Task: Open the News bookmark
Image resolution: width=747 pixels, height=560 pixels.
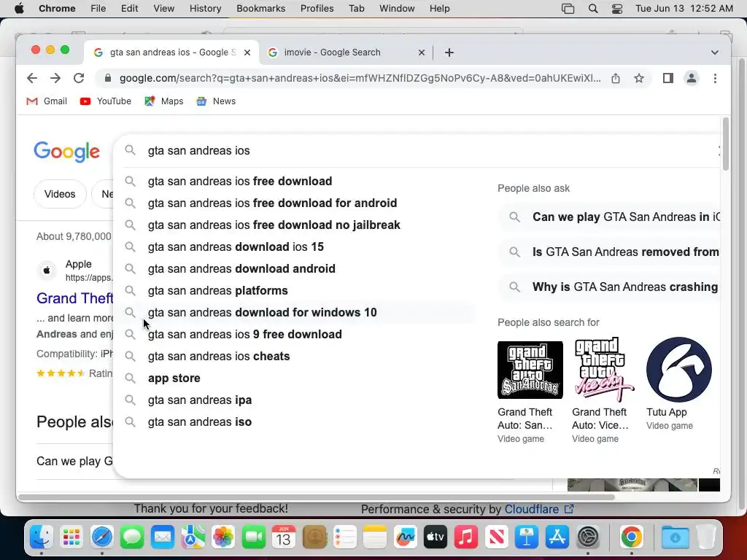Action: (216, 101)
